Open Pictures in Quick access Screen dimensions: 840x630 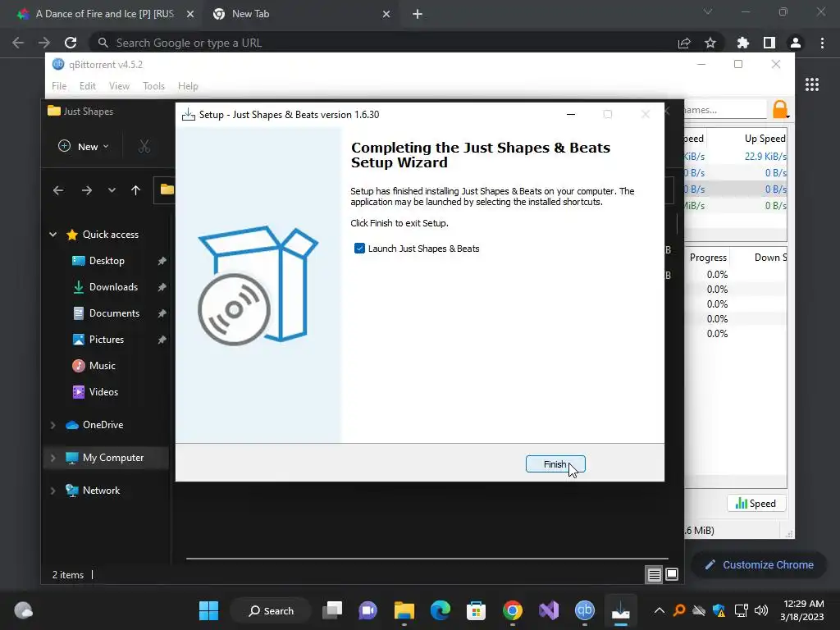click(x=106, y=340)
